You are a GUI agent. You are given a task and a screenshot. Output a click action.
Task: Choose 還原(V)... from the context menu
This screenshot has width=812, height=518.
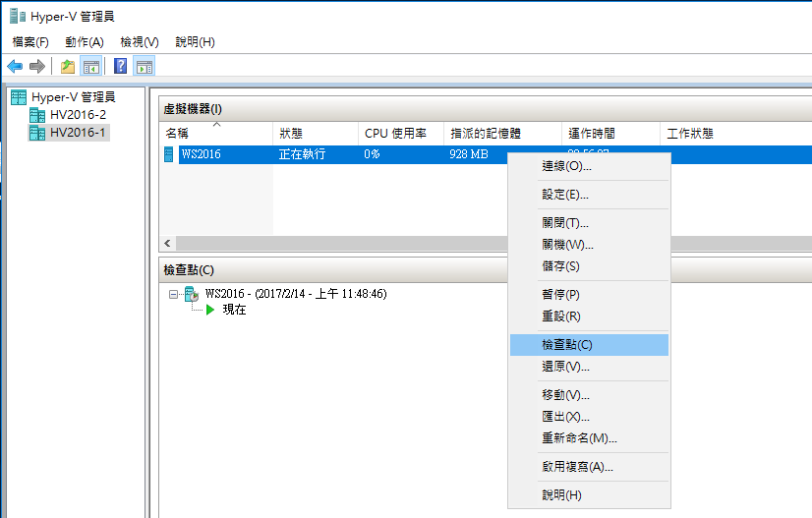(589, 367)
